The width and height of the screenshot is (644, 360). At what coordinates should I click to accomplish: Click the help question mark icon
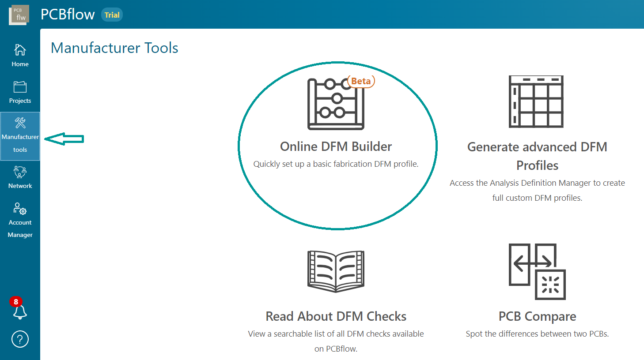point(20,339)
